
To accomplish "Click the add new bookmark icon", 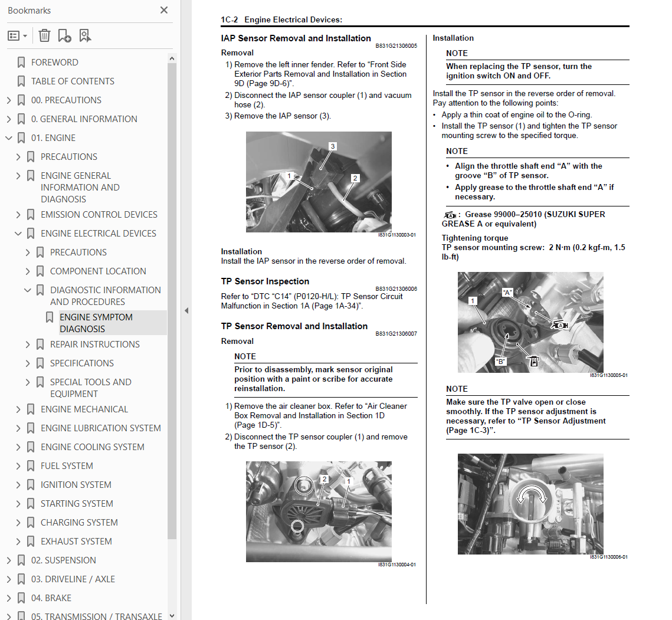I will (64, 35).
